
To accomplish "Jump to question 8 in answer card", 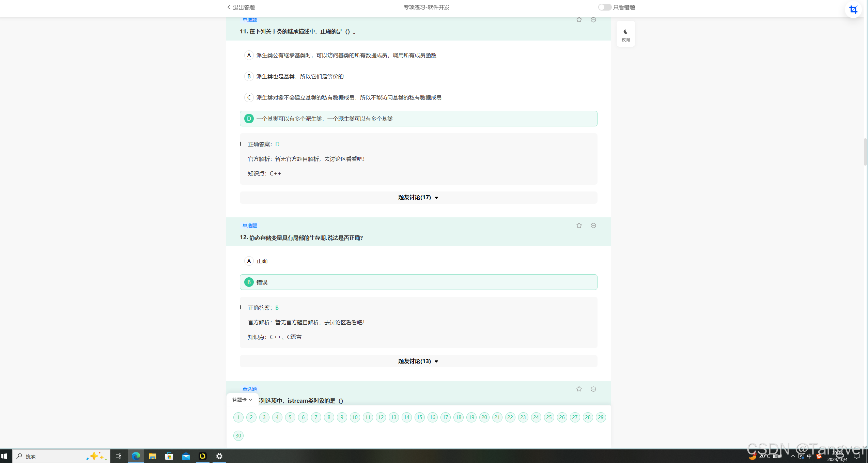I will tap(329, 417).
